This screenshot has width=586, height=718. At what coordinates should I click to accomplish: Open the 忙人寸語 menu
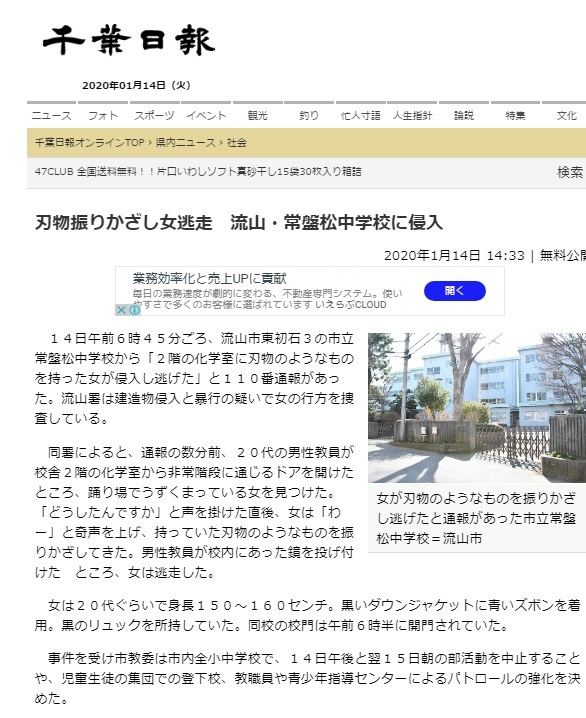coord(360,115)
